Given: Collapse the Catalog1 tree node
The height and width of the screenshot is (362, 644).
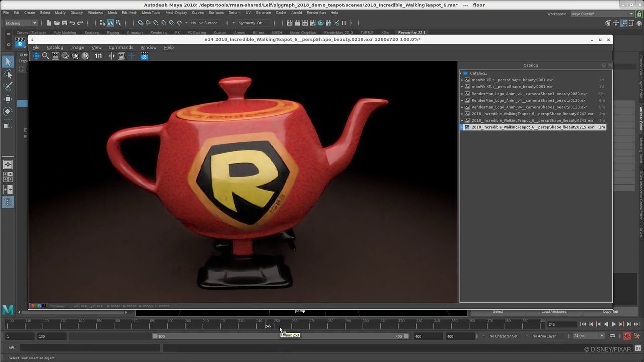Looking at the screenshot, I should tap(461, 73).
